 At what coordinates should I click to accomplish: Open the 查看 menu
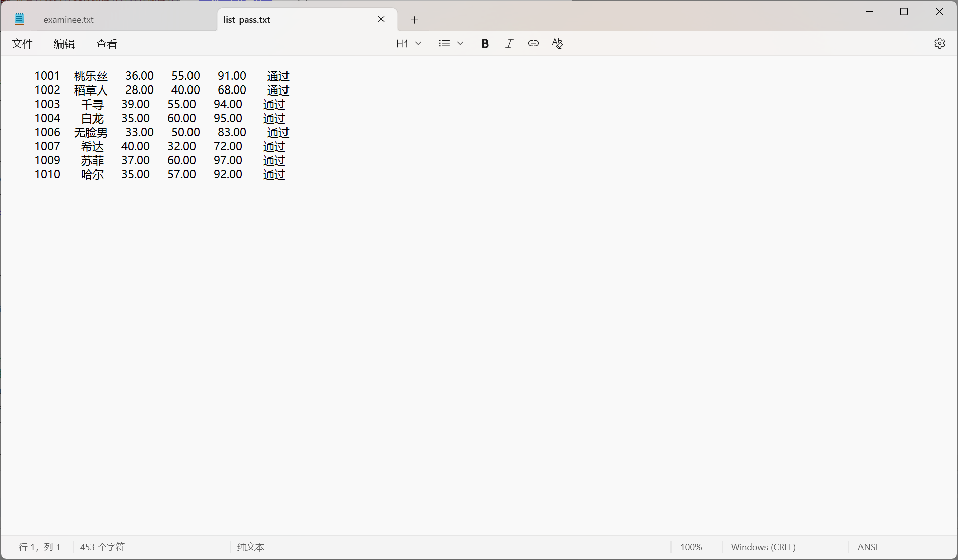[x=107, y=44]
